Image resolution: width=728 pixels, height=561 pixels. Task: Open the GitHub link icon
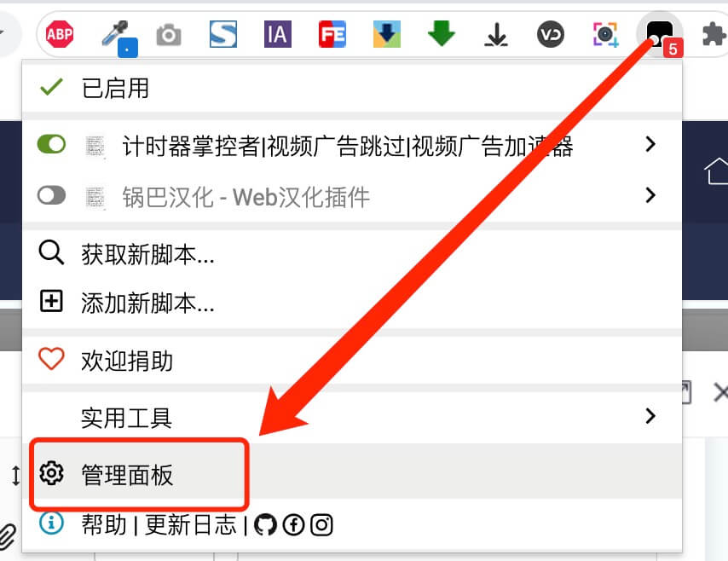(266, 526)
